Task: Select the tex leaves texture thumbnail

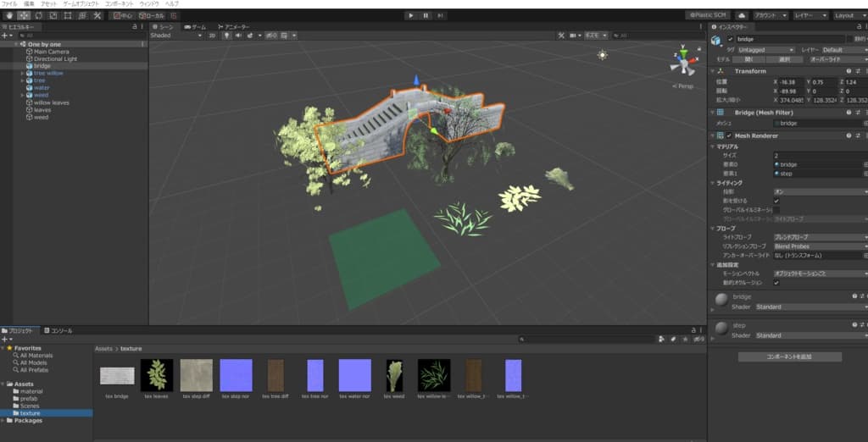Action: [156, 374]
